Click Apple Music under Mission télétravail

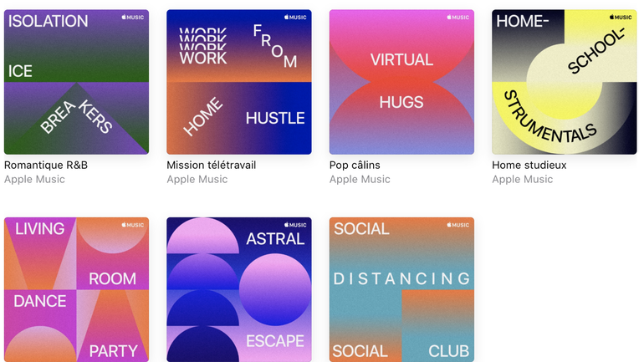pyautogui.click(x=197, y=179)
